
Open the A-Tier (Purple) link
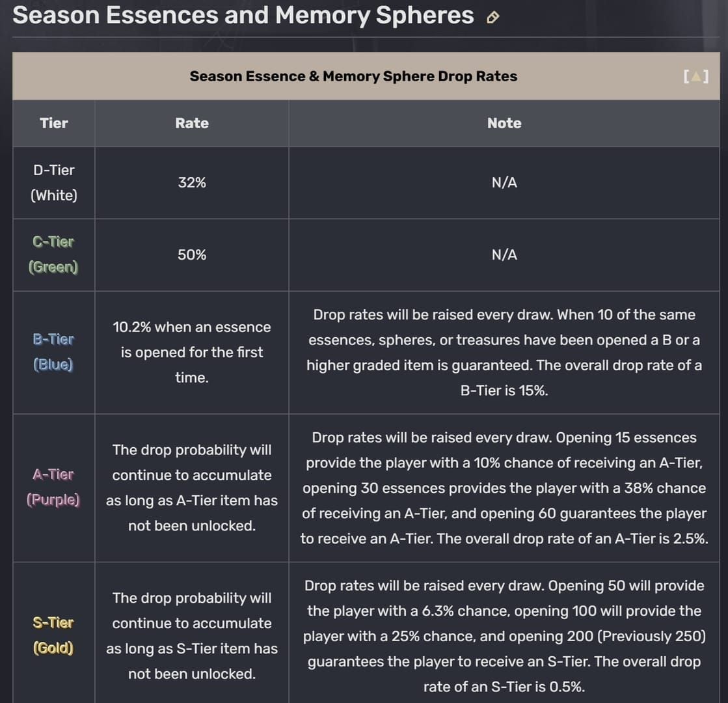pos(53,487)
